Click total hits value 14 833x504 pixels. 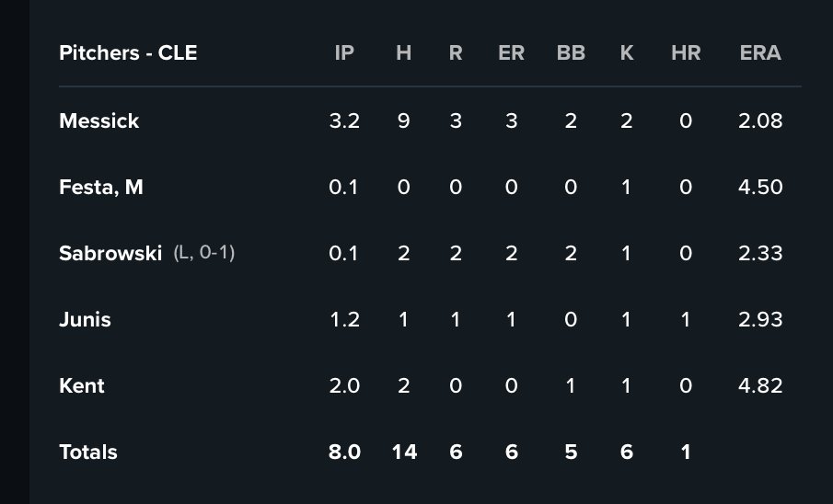[x=404, y=452]
